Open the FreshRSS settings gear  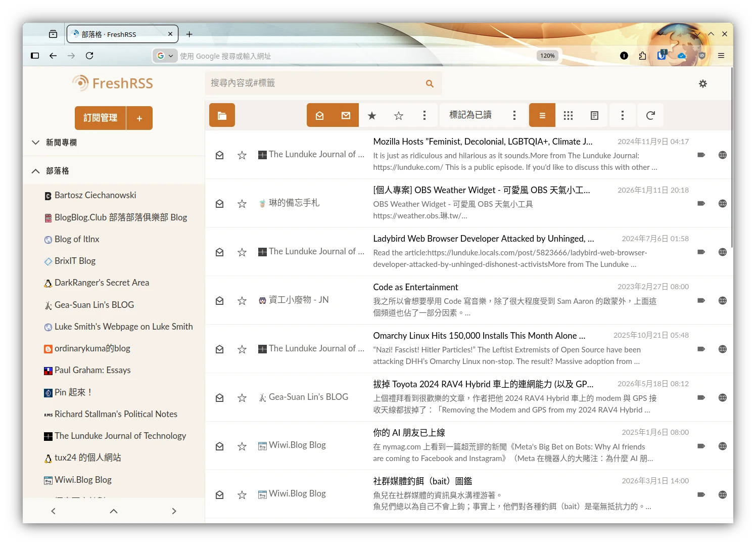pyautogui.click(x=702, y=84)
